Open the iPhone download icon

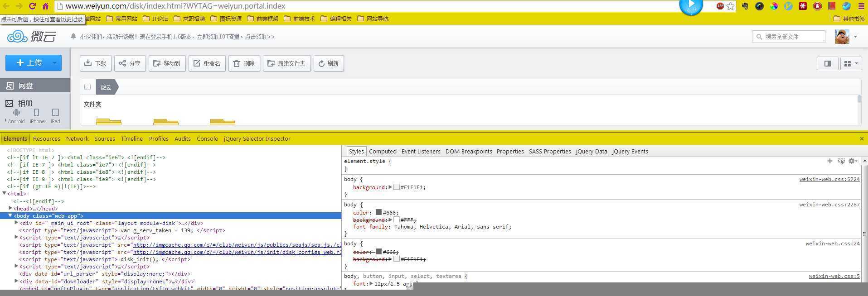point(37,112)
